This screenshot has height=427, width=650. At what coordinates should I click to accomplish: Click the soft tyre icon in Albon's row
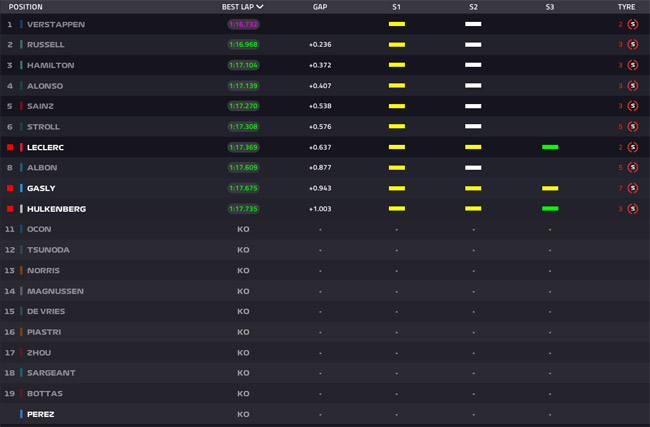pyautogui.click(x=633, y=167)
